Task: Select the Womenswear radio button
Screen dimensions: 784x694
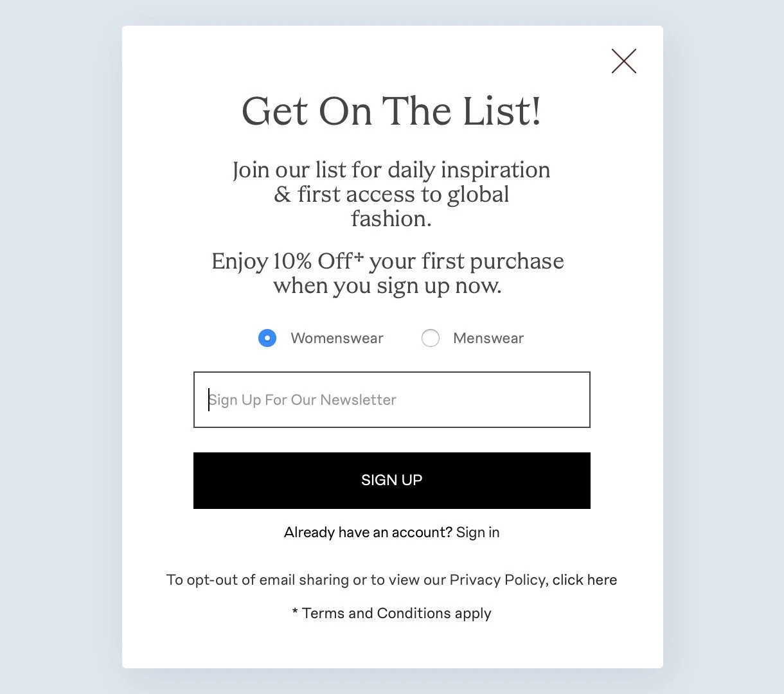Action: click(267, 338)
